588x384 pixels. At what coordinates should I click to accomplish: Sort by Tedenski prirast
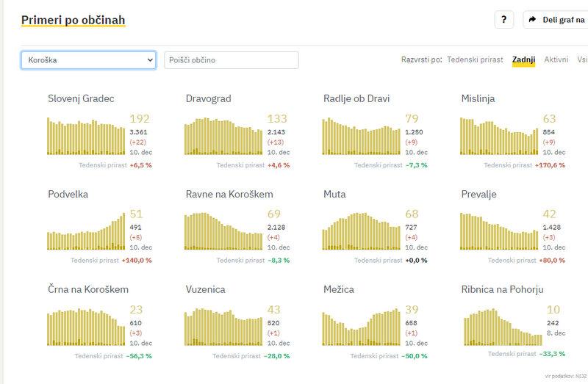(474, 59)
